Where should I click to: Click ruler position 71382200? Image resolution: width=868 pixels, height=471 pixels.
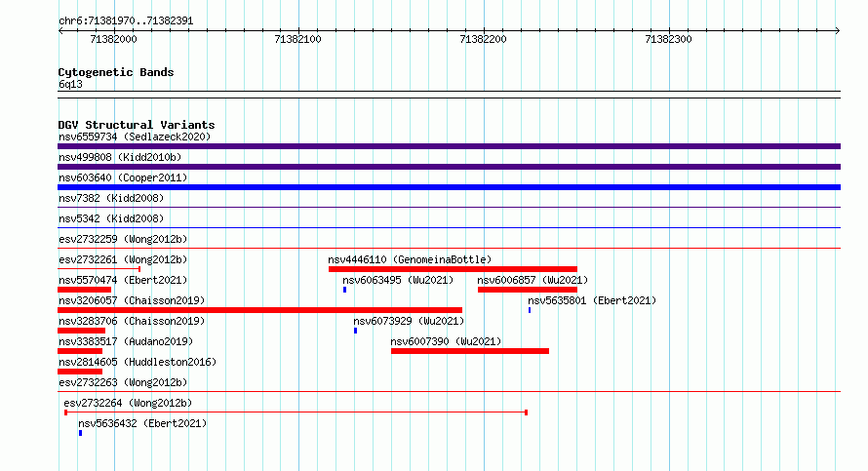click(484, 39)
